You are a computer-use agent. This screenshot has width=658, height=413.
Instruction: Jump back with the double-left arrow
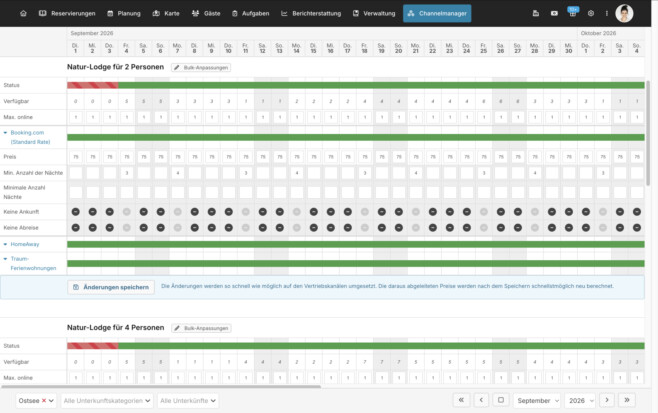click(461, 400)
